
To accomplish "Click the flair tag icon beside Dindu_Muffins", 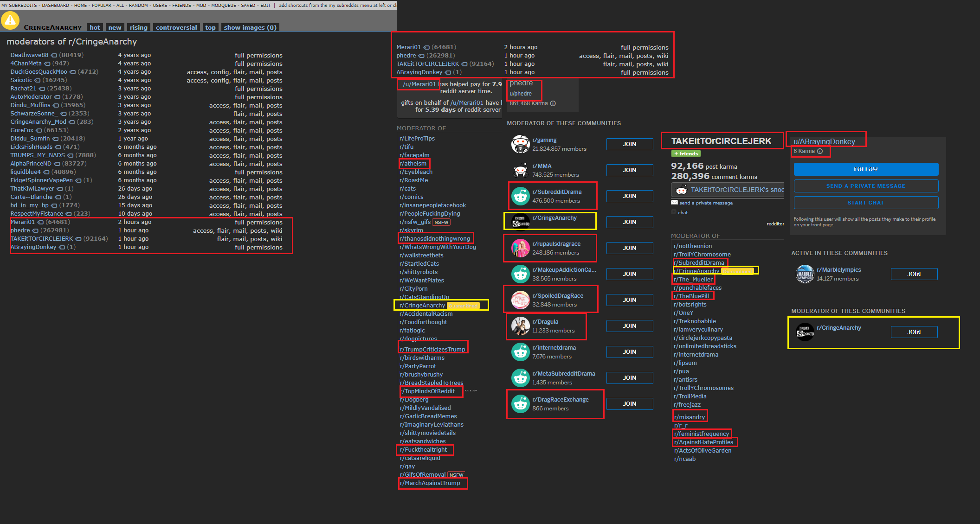I will click(x=56, y=105).
